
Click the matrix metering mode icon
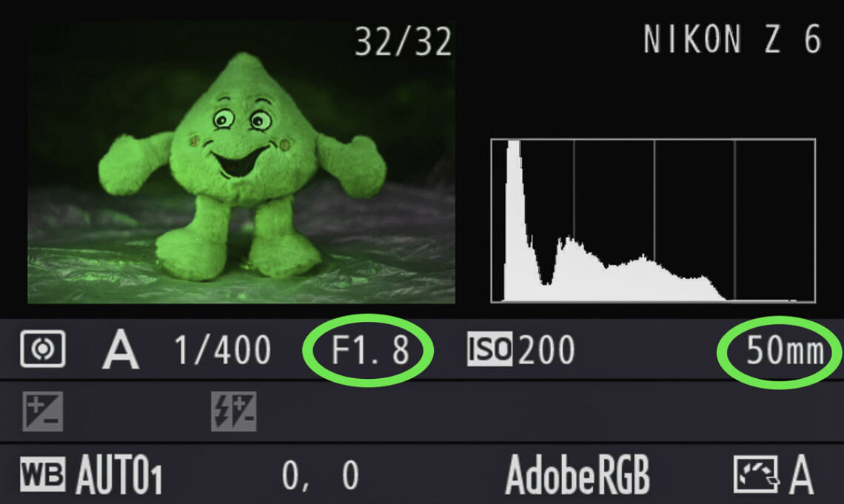click(43, 349)
